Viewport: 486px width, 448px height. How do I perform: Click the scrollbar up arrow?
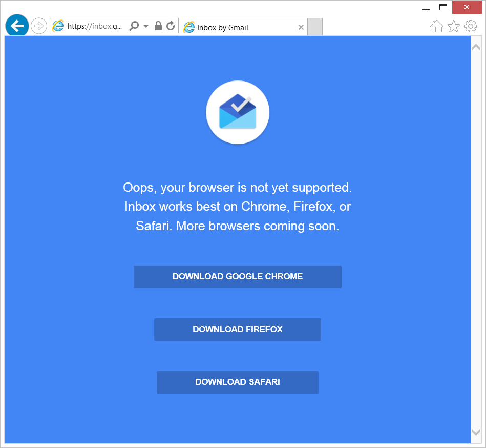tap(476, 47)
